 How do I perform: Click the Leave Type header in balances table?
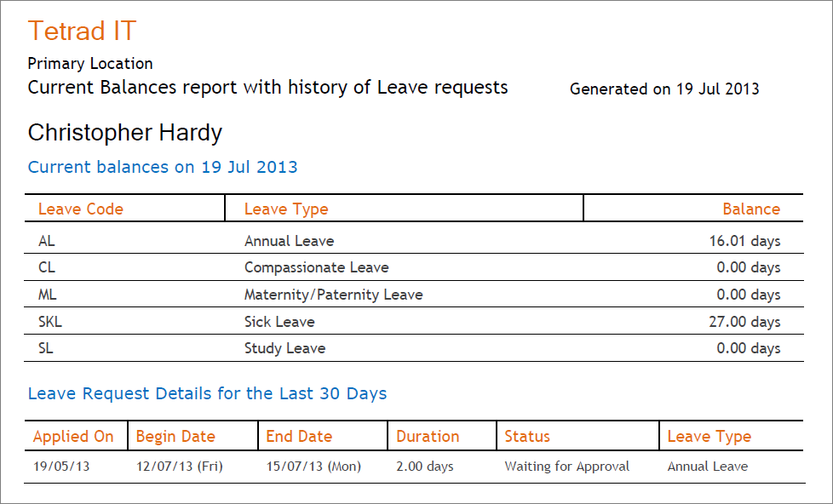(286, 209)
